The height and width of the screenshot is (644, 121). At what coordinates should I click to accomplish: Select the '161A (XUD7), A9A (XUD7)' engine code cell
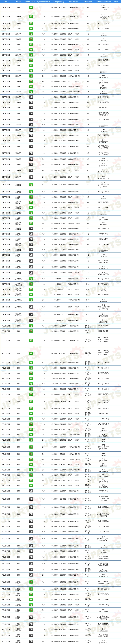[x=104, y=114]
